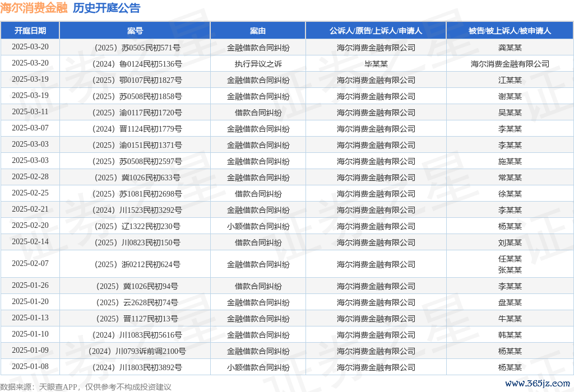574x392 pixels.
Task: Click defendant 施某某
Action: coord(510,161)
